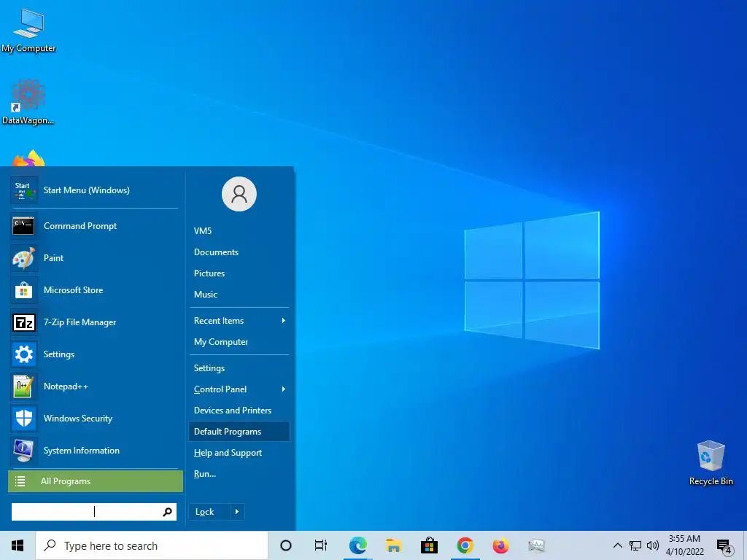The image size is (747, 560).
Task: Expand All Programs list
Action: pos(96,481)
